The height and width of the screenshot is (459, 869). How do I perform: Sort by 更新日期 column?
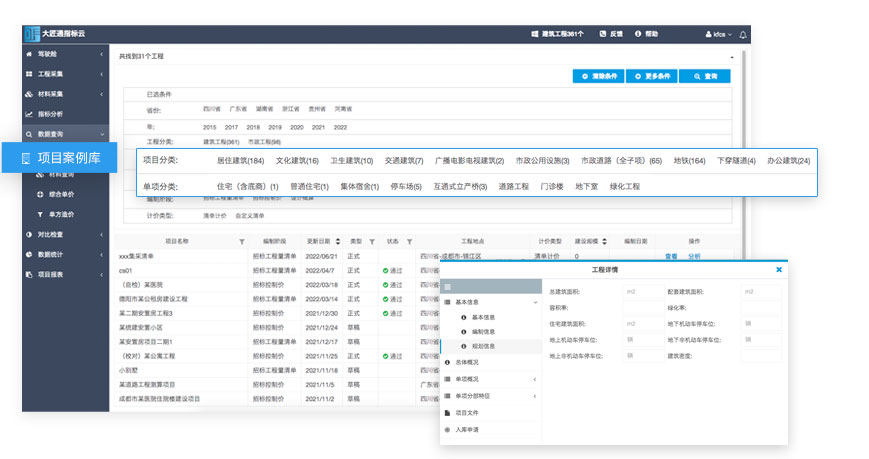click(x=338, y=242)
